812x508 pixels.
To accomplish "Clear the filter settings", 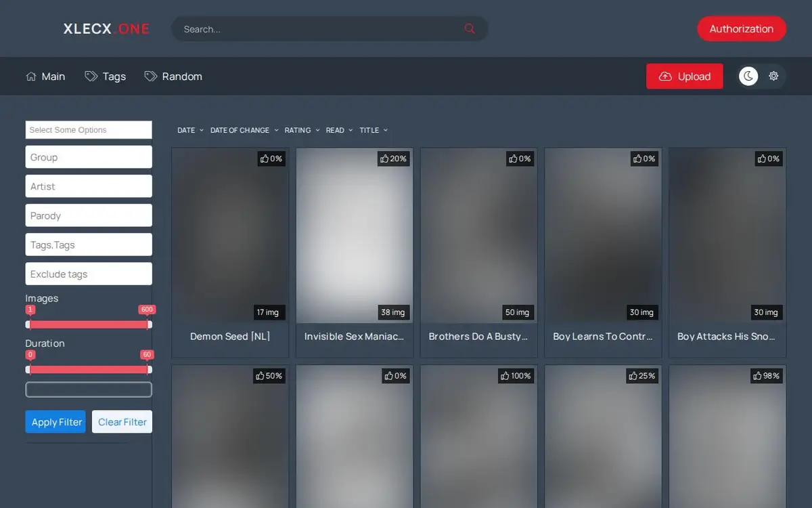I will pyautogui.click(x=122, y=422).
